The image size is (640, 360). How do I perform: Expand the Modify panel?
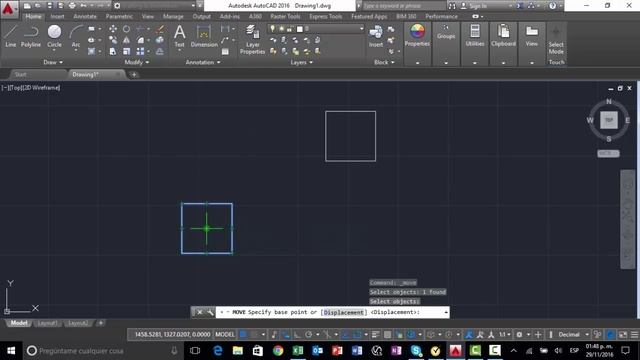[x=137, y=62]
